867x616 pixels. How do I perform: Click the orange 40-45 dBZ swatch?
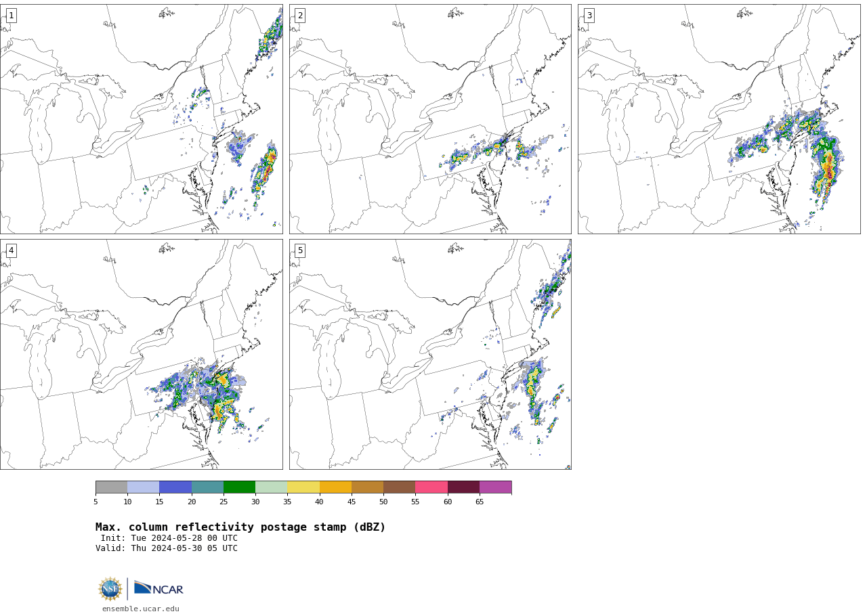335,487
